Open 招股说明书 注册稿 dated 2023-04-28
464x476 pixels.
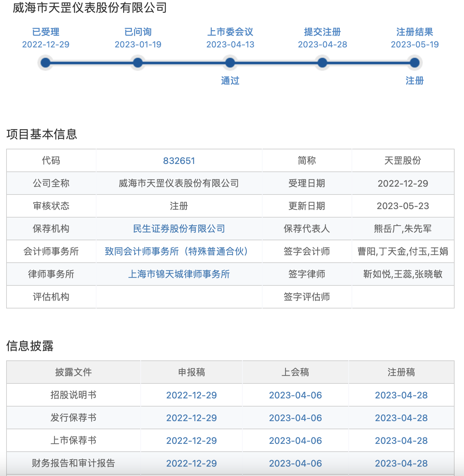(401, 395)
